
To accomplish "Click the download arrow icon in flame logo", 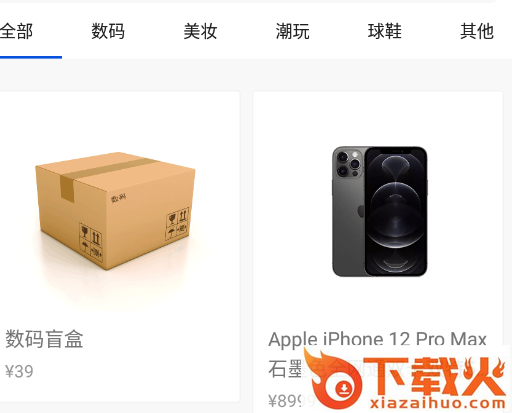I will click(x=344, y=389).
